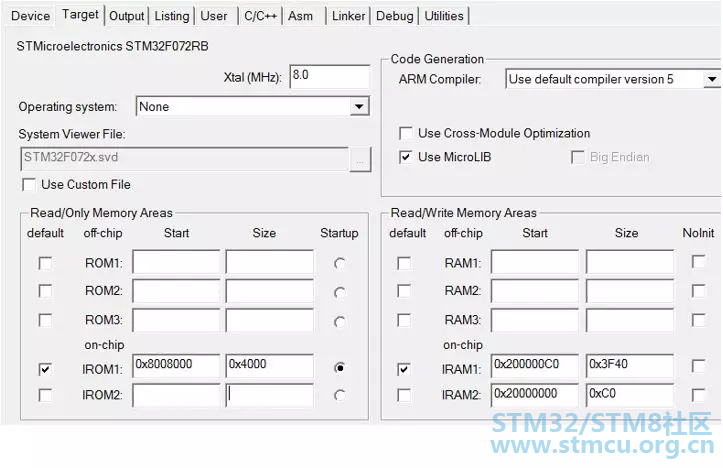Switch to the Debug tab

(395, 16)
